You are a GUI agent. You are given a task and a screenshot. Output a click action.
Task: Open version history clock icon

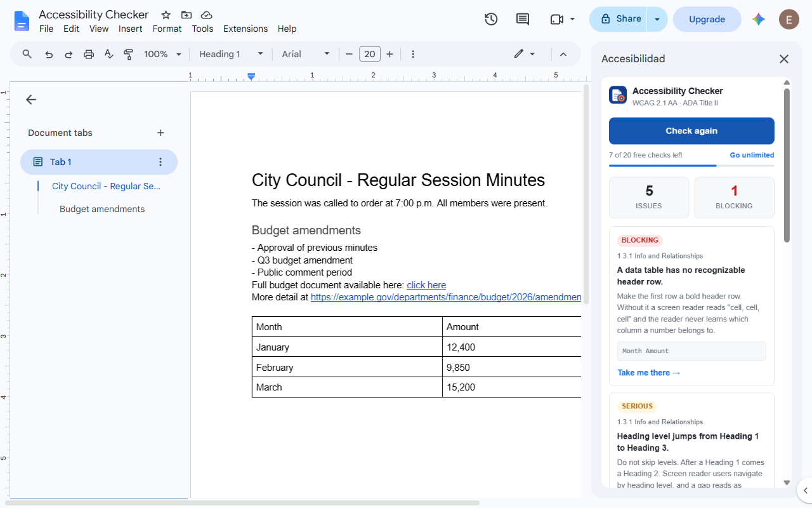(491, 19)
